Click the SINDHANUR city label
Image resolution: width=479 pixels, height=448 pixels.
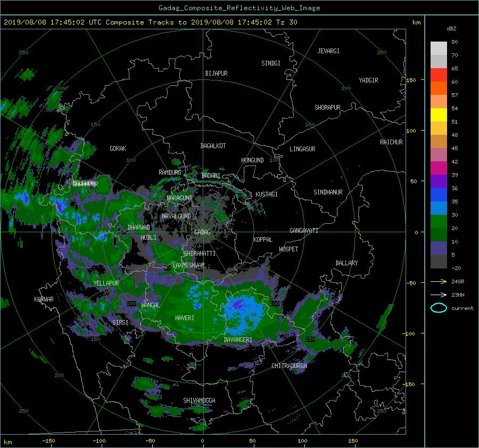pos(328,192)
